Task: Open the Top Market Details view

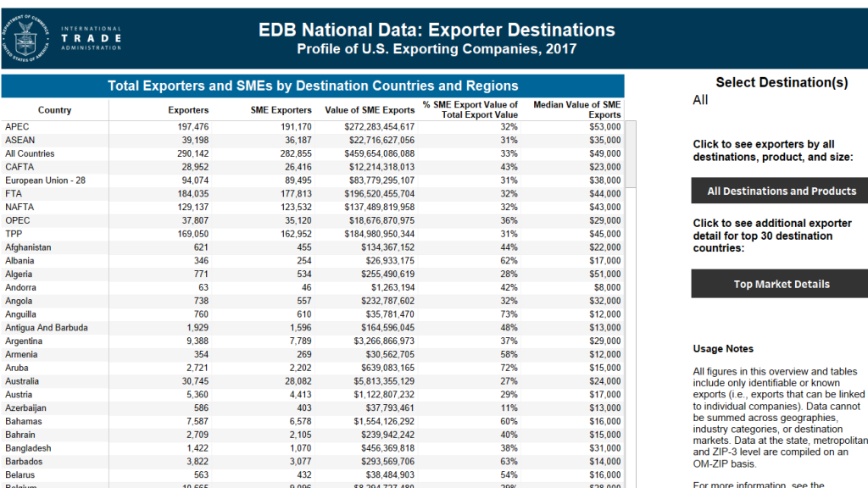Action: 781,284
